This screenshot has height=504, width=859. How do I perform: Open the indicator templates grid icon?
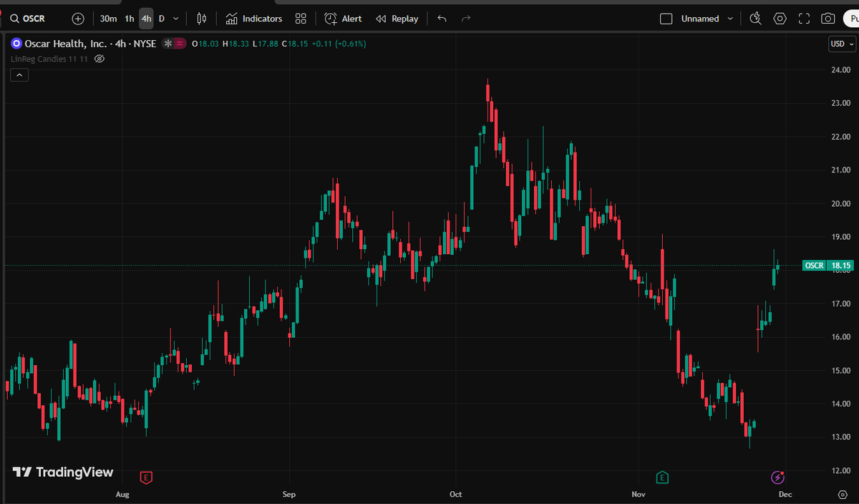coord(301,19)
